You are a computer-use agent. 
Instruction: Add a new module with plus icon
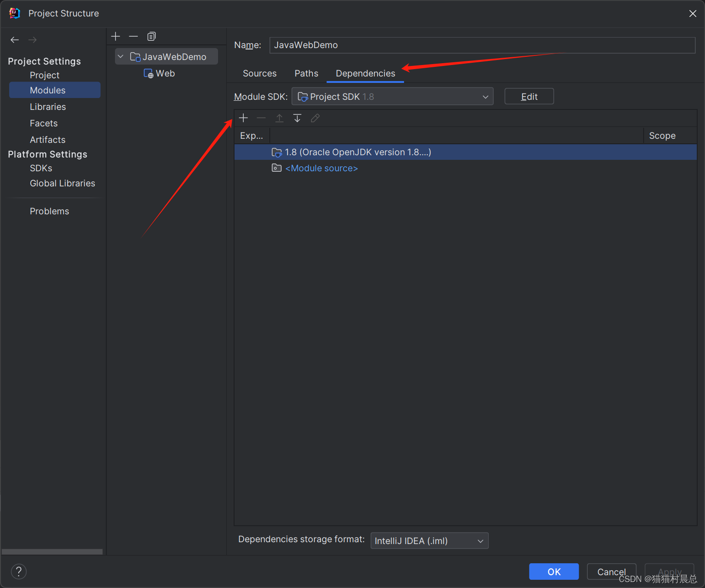point(115,36)
